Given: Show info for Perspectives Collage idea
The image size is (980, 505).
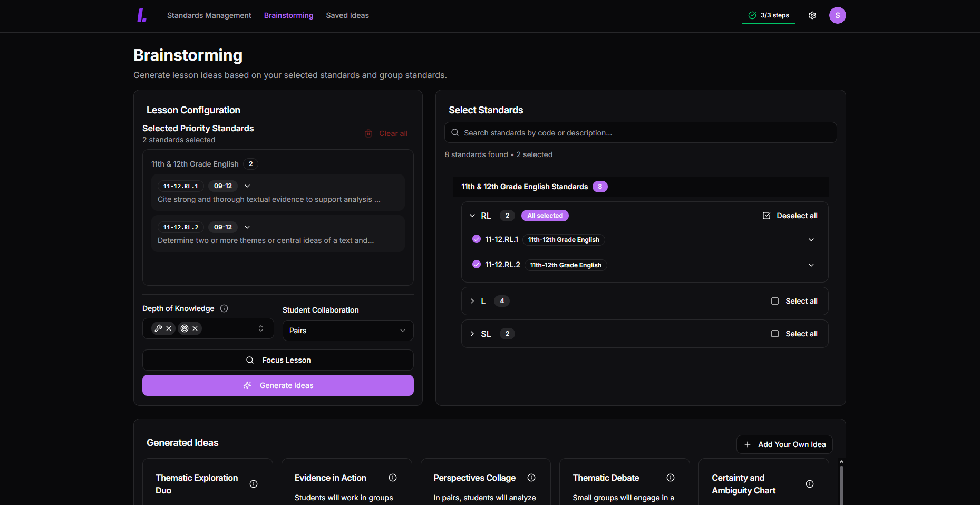Looking at the screenshot, I should (531, 478).
